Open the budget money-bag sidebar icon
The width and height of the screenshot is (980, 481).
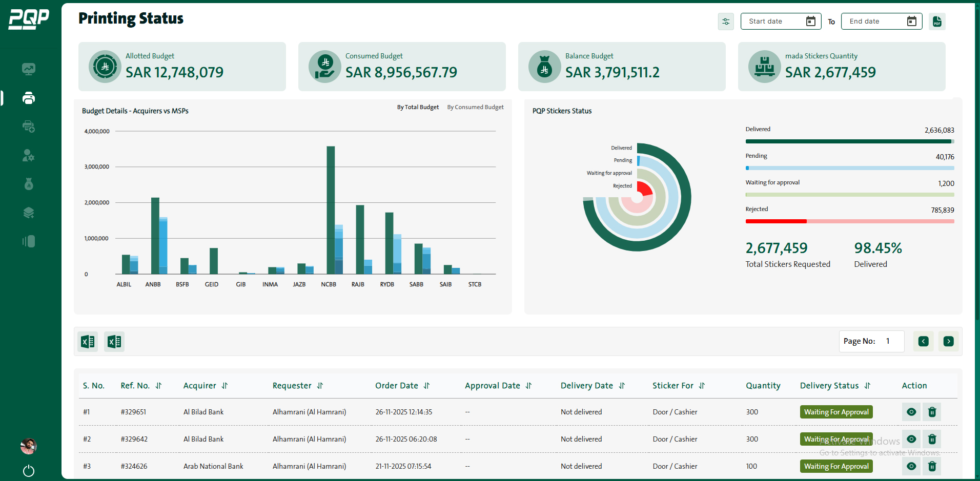coord(29,183)
